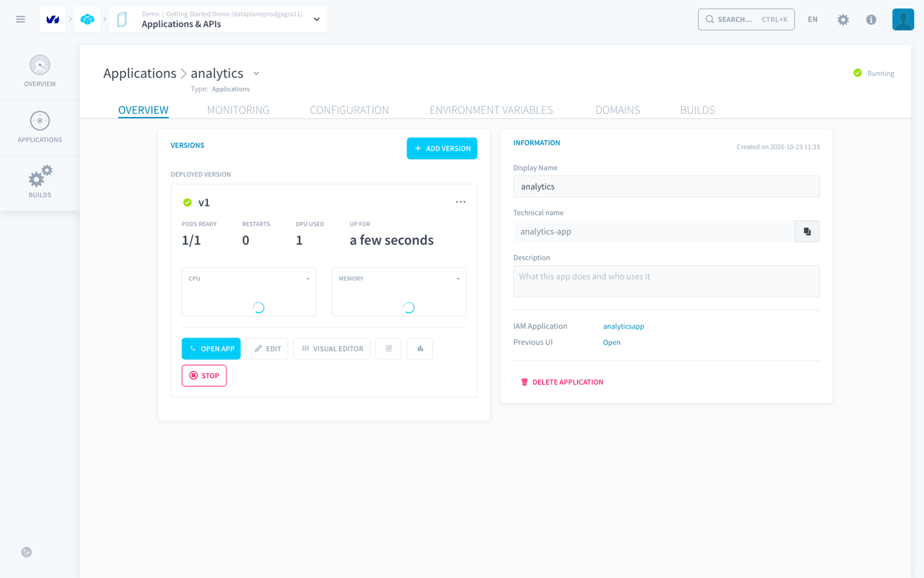Open the Previous UI link

pos(612,342)
